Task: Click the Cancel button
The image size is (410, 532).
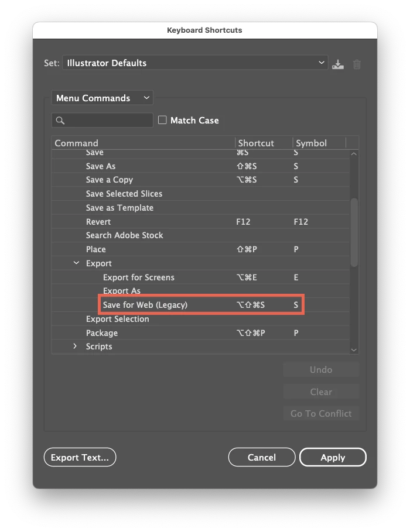Action: [262, 457]
